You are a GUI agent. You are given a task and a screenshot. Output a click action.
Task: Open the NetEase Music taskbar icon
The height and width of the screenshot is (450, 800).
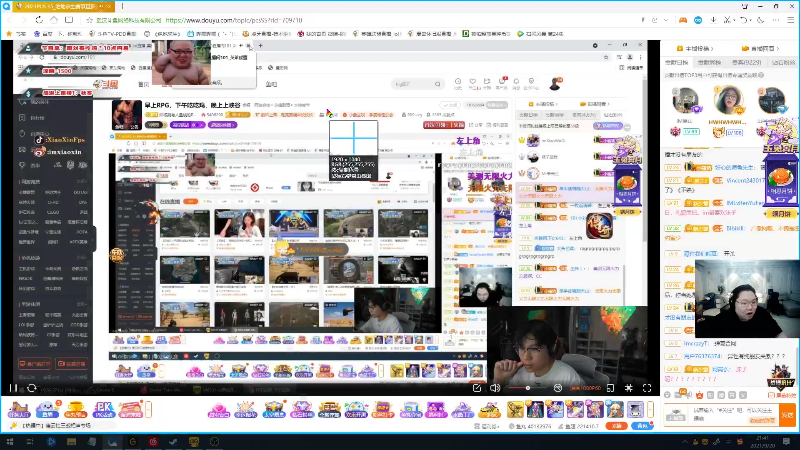coord(153,442)
